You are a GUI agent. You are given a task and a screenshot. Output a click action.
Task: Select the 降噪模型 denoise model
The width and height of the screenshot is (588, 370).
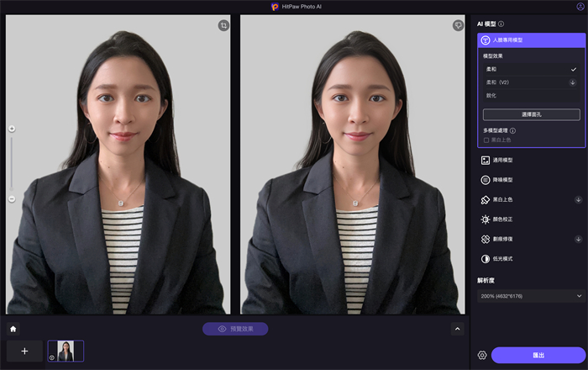505,180
